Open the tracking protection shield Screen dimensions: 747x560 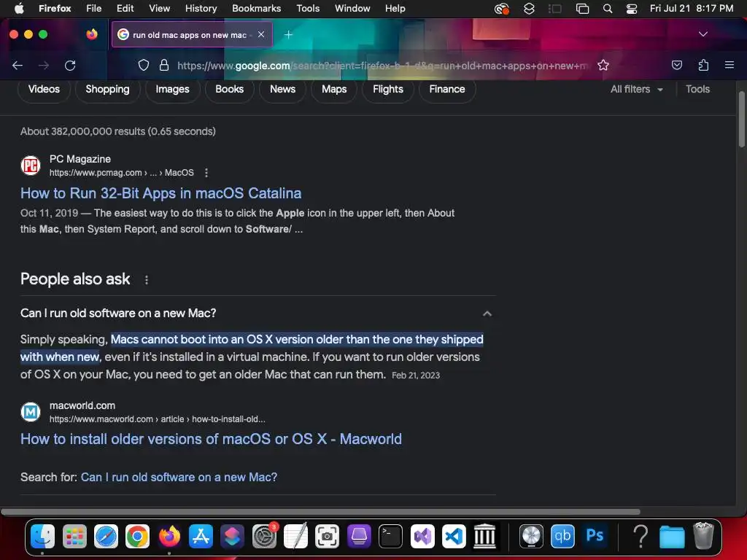click(144, 65)
